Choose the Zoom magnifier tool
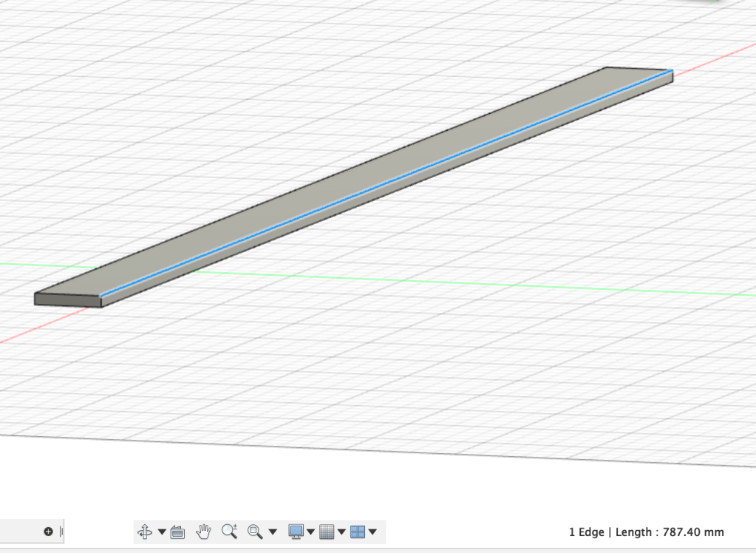 229,532
